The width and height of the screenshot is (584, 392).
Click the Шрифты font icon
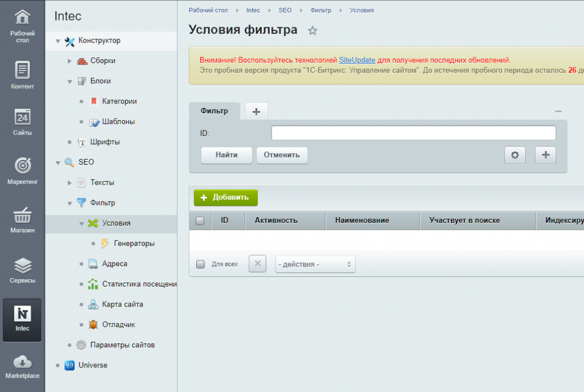coord(82,142)
